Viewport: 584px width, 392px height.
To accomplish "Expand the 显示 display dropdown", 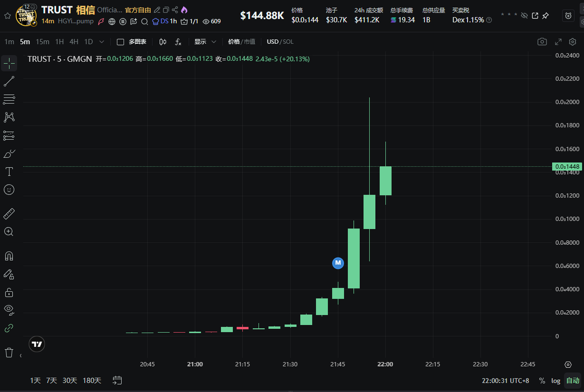I will (205, 42).
